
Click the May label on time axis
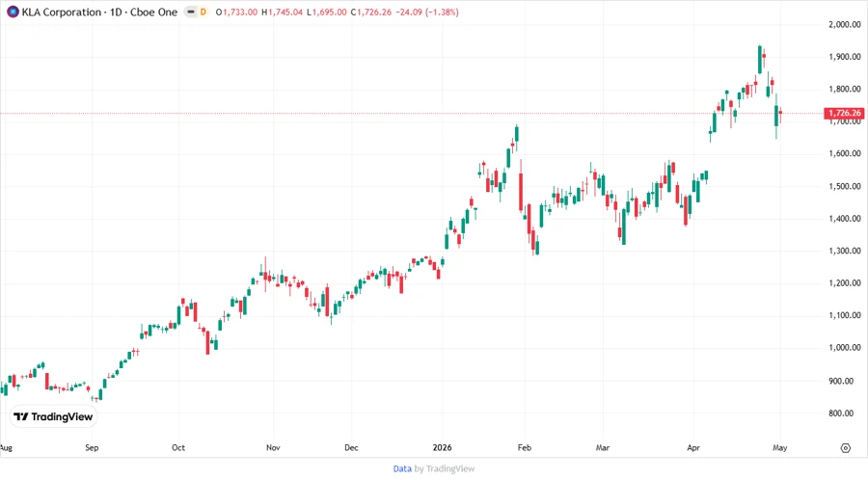click(780, 448)
